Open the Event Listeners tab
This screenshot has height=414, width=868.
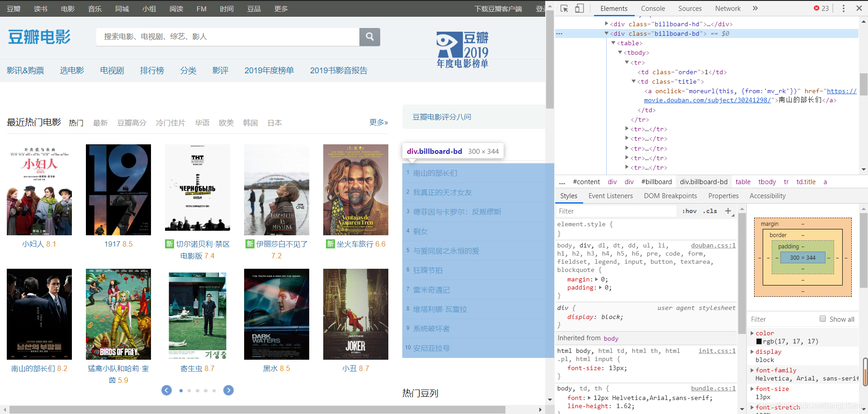click(611, 196)
